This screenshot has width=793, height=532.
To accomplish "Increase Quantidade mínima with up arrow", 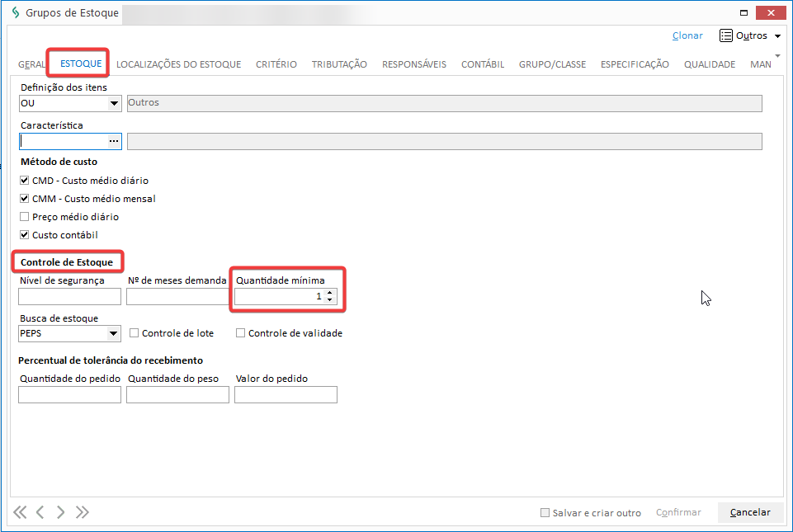I will coord(330,293).
